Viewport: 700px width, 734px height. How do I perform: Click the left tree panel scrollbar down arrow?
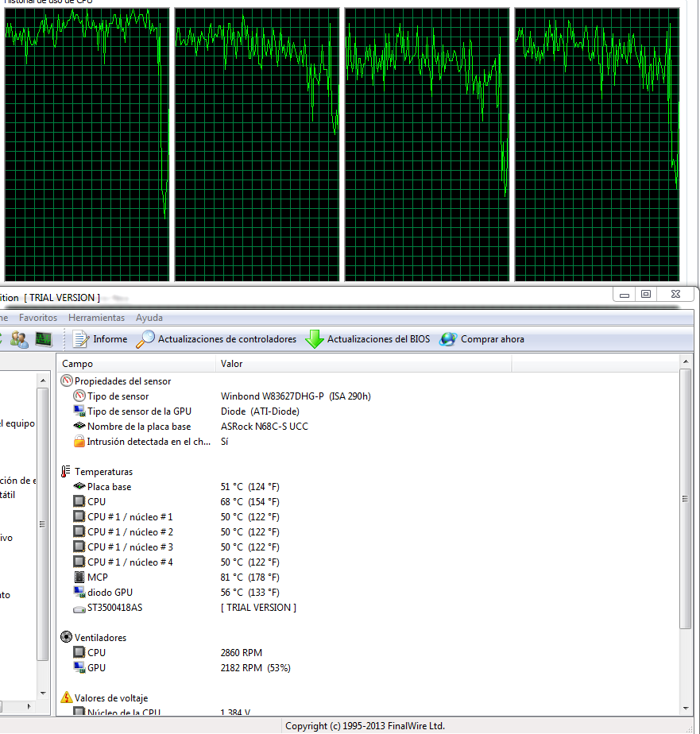(43, 693)
